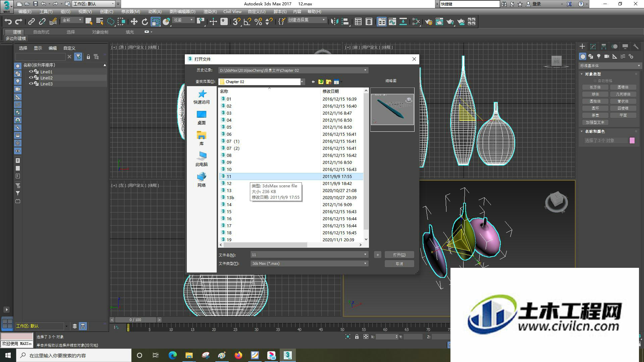Image resolution: width=644 pixels, height=362 pixels.
Task: Open the Standard Primitives dropdown
Action: pos(610,66)
